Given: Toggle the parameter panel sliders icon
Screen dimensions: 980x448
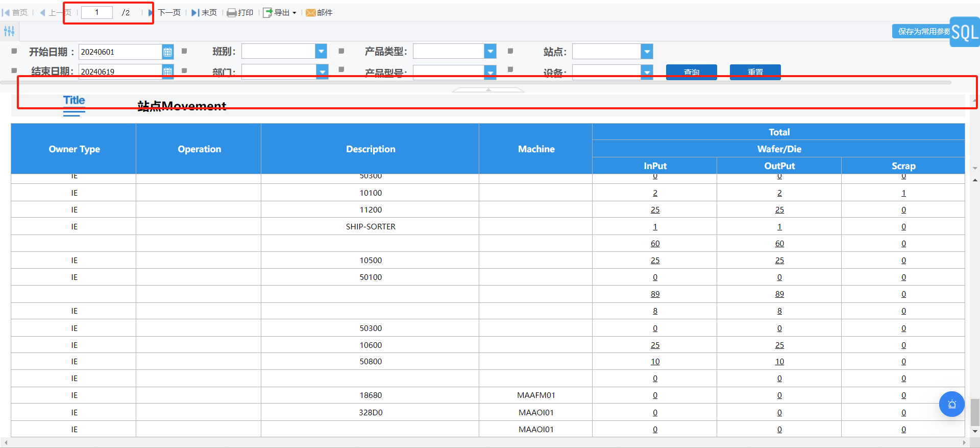Looking at the screenshot, I should tap(9, 31).
